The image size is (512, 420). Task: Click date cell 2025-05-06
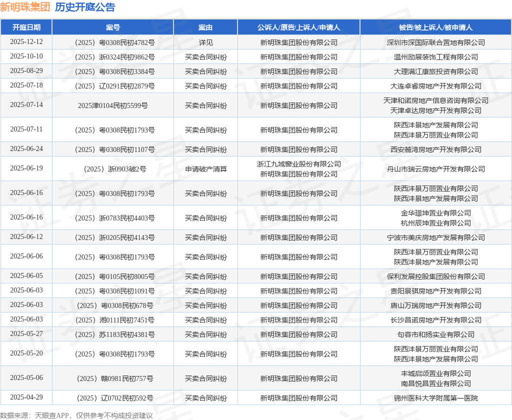pos(26,377)
